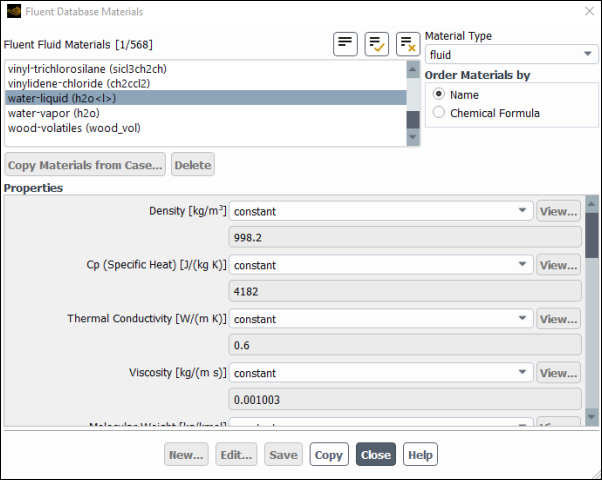Click the select all shown materials icon
Screen dimensions: 602x480
pos(376,44)
